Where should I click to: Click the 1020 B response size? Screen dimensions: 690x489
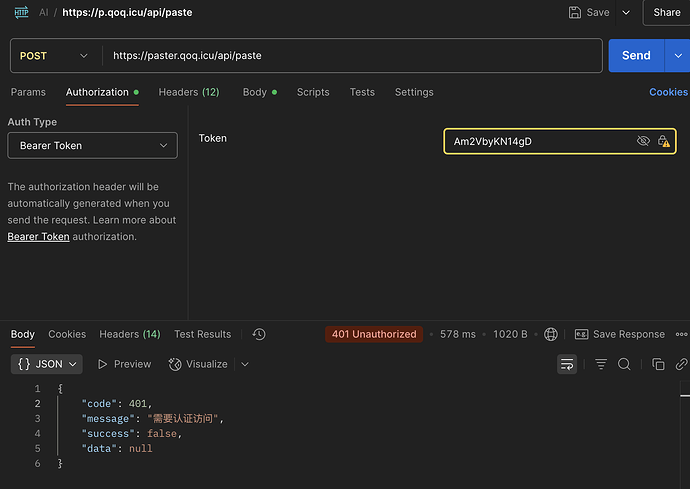pos(510,335)
